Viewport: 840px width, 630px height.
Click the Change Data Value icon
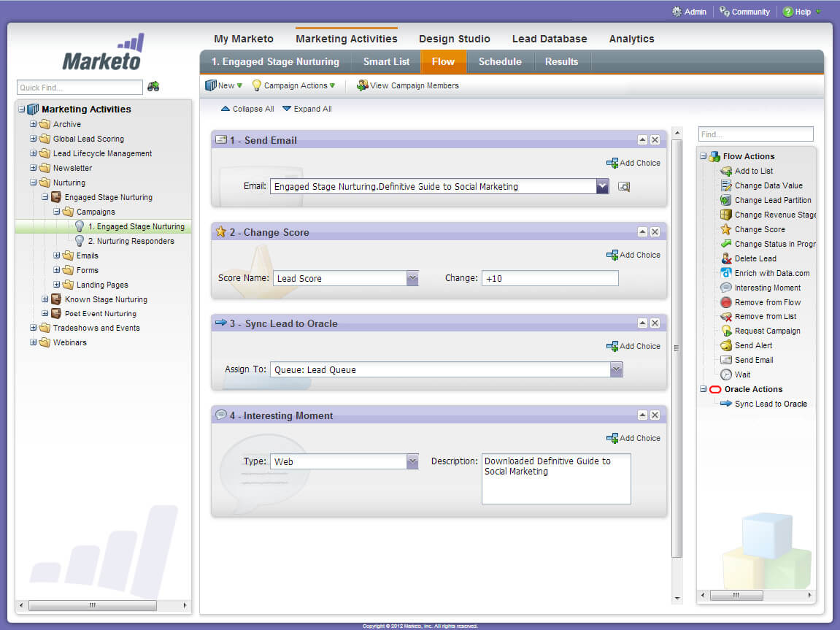point(726,185)
